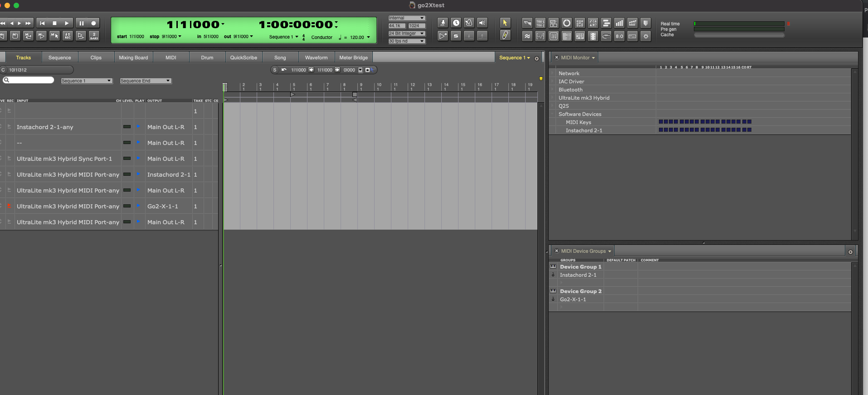Select the Pencil tool
Screen dimensions: 868x395
(505, 35)
